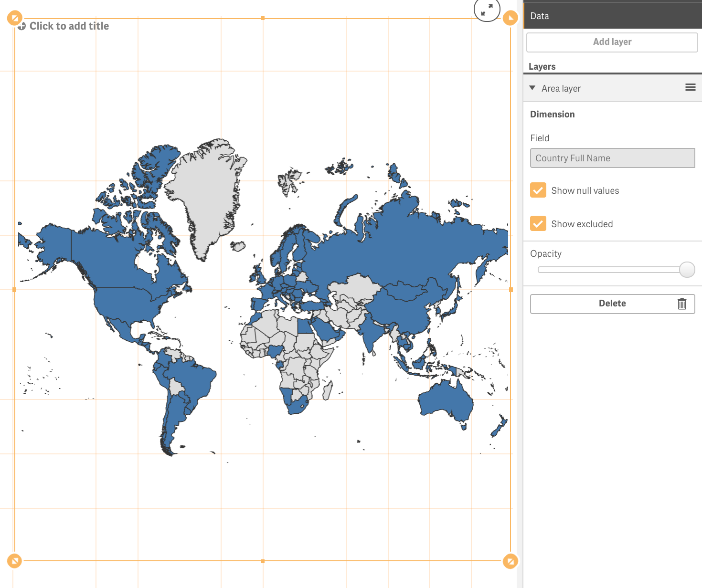The image size is (702, 588).
Task: Click the Opacity slider handle
Action: tap(687, 270)
